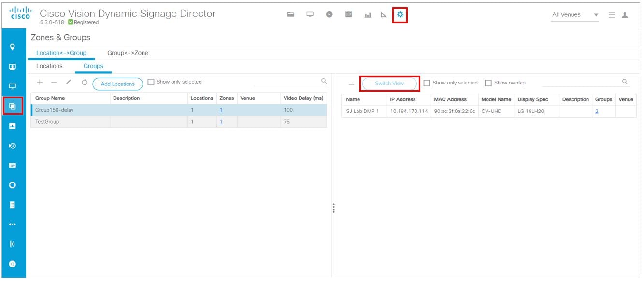Click the playback control icon in the top toolbar

pyautogui.click(x=329, y=14)
